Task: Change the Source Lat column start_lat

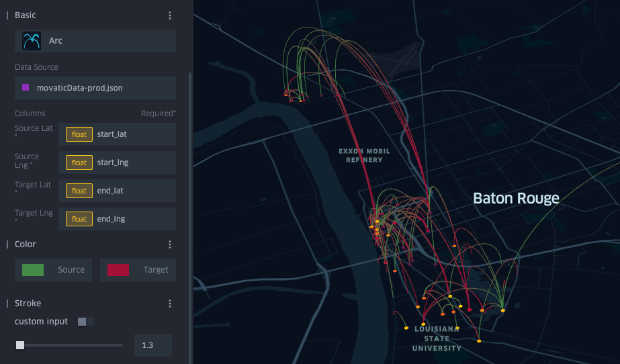Action: (117, 134)
